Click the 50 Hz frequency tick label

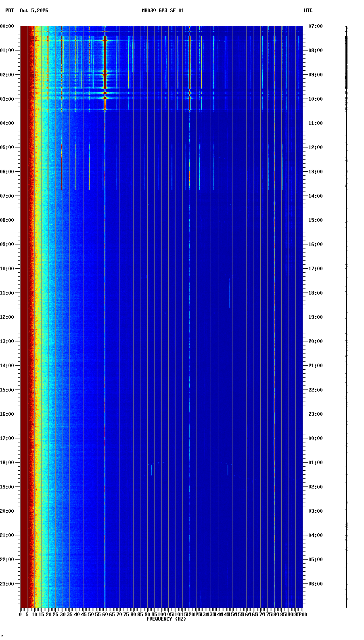coord(91,615)
